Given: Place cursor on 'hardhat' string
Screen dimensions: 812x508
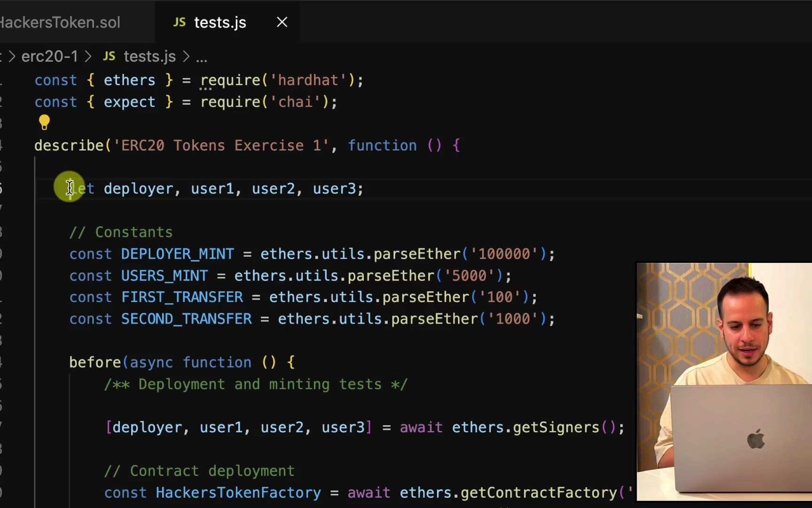Looking at the screenshot, I should [308, 80].
